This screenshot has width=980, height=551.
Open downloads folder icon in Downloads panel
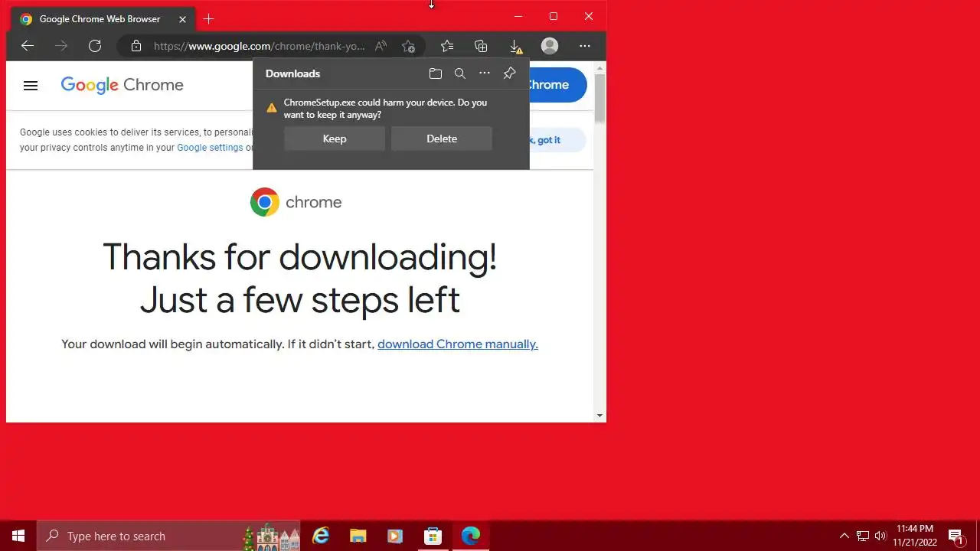click(x=436, y=73)
